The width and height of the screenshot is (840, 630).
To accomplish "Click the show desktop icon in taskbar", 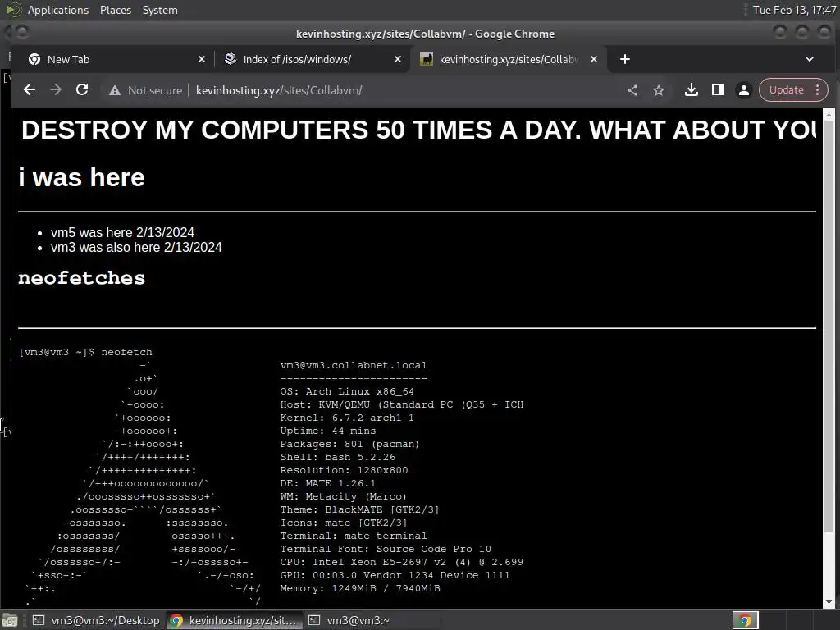I will click(10, 620).
